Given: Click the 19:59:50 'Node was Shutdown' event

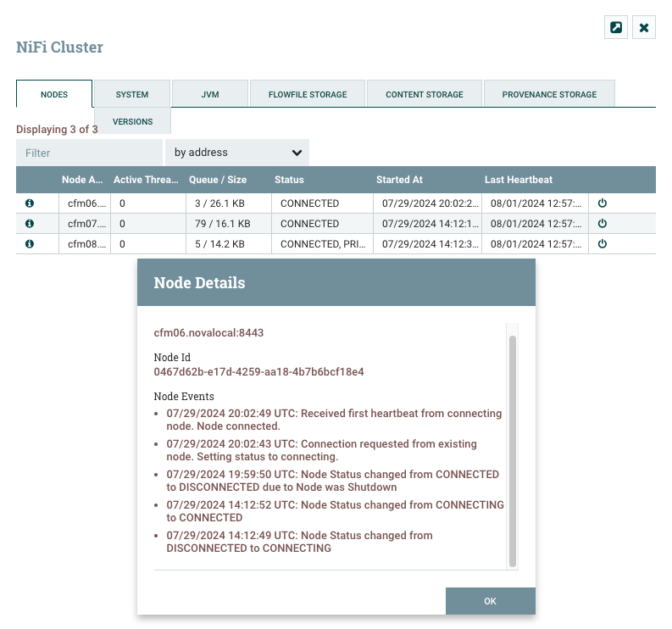Looking at the screenshot, I should pos(332,481).
